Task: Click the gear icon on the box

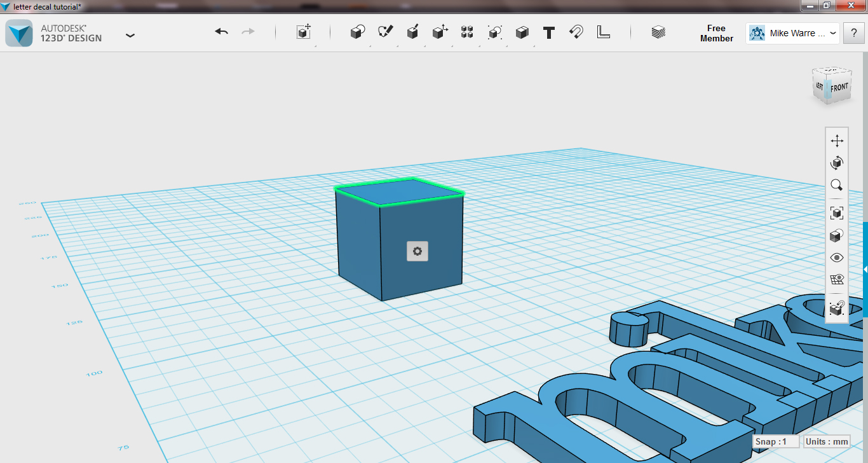Action: click(x=417, y=251)
